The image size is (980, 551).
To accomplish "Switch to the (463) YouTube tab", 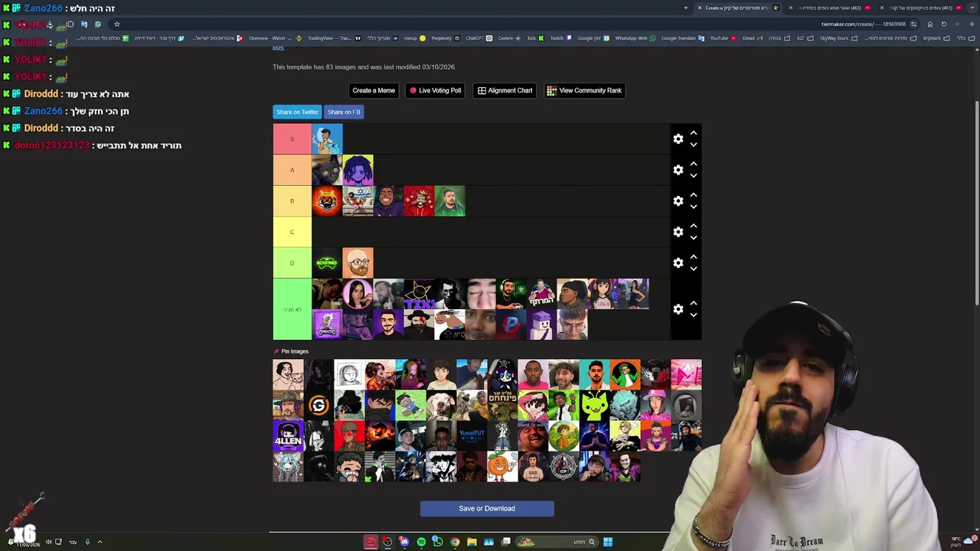I will coord(831,8).
